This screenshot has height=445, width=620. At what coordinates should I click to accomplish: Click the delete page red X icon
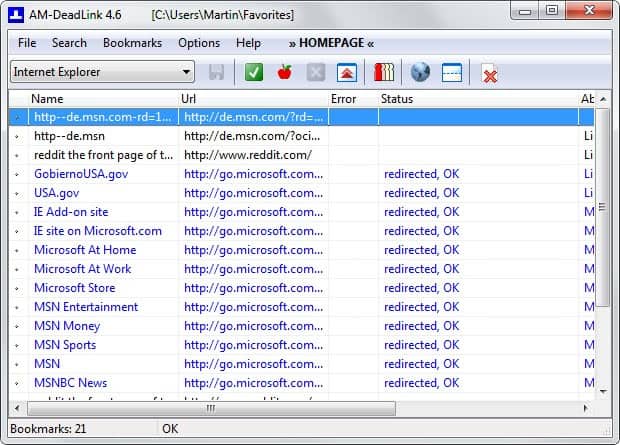[x=489, y=73]
